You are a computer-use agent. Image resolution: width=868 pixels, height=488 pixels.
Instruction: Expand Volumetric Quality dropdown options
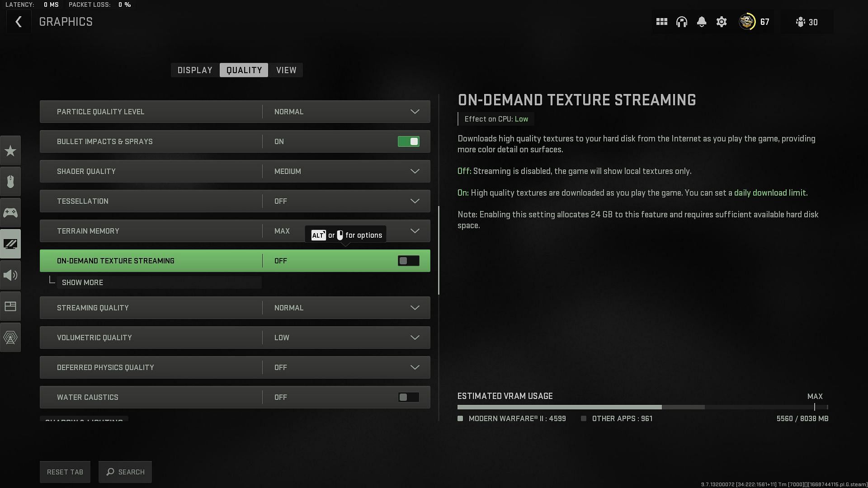tap(415, 337)
